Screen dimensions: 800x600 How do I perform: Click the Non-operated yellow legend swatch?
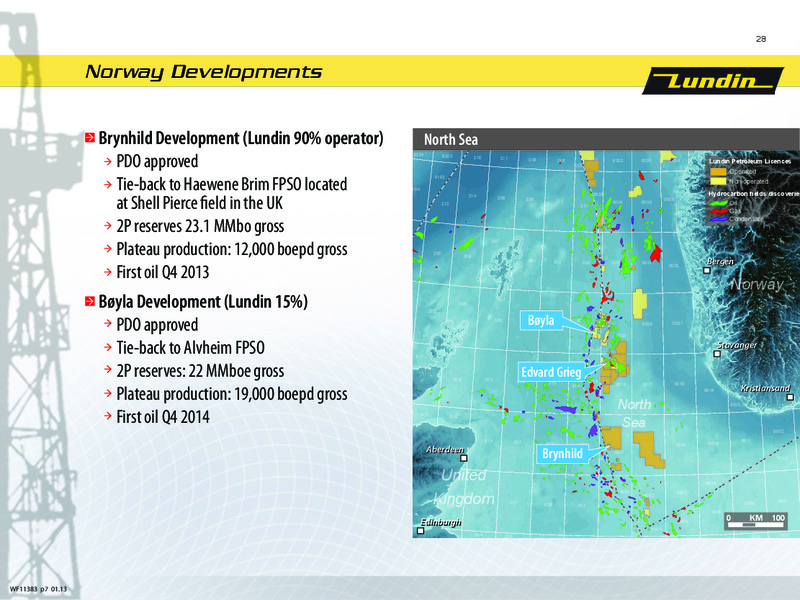click(718, 181)
